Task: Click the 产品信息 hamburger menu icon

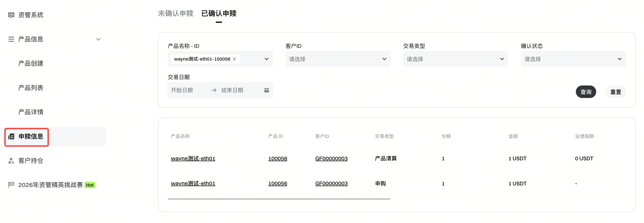Action: (11, 39)
